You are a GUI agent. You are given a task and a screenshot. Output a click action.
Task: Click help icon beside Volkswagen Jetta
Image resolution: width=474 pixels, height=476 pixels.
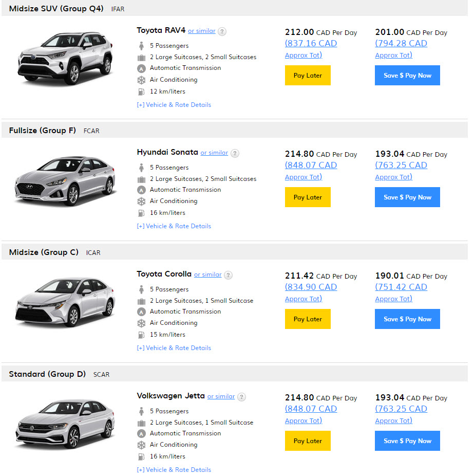241,397
